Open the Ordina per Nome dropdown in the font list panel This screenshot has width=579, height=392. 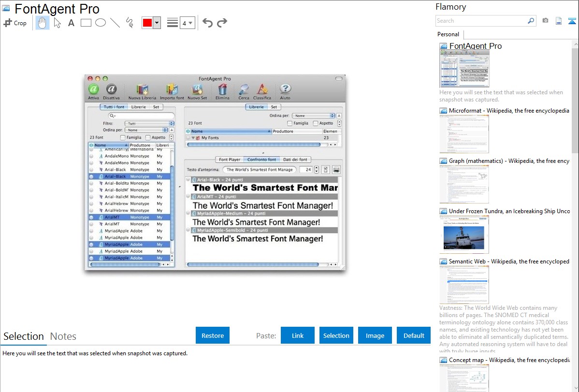[146, 130]
